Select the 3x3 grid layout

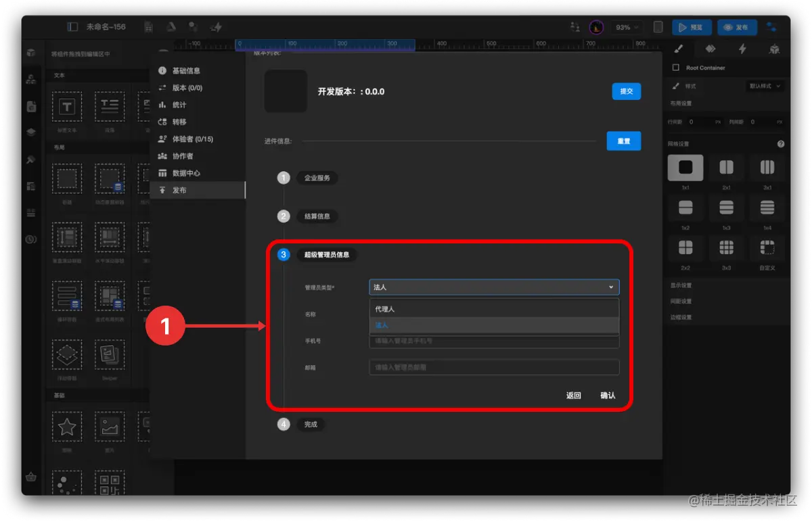tap(726, 248)
